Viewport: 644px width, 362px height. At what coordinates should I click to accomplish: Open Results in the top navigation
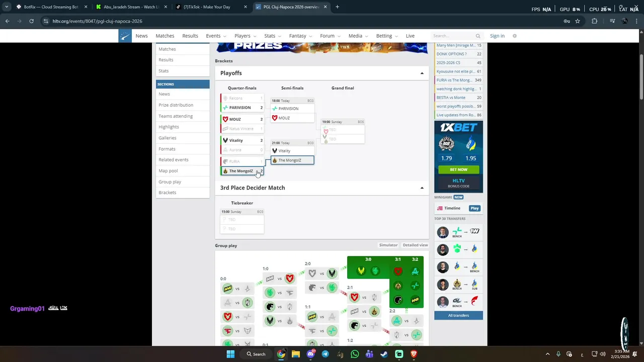[190, 36]
